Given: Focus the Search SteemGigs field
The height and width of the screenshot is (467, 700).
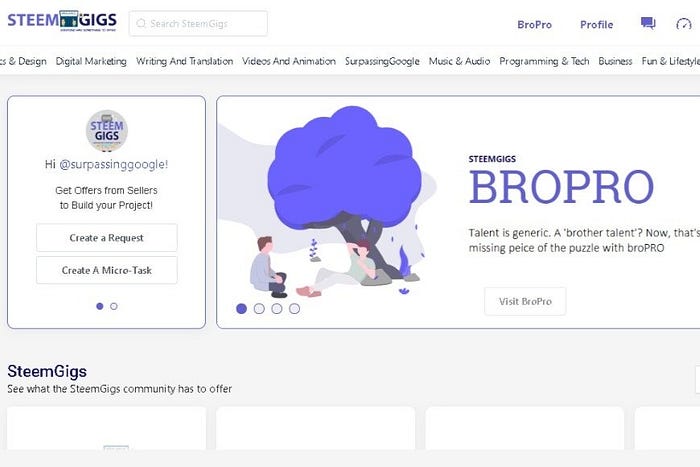Looking at the screenshot, I should click(x=198, y=23).
